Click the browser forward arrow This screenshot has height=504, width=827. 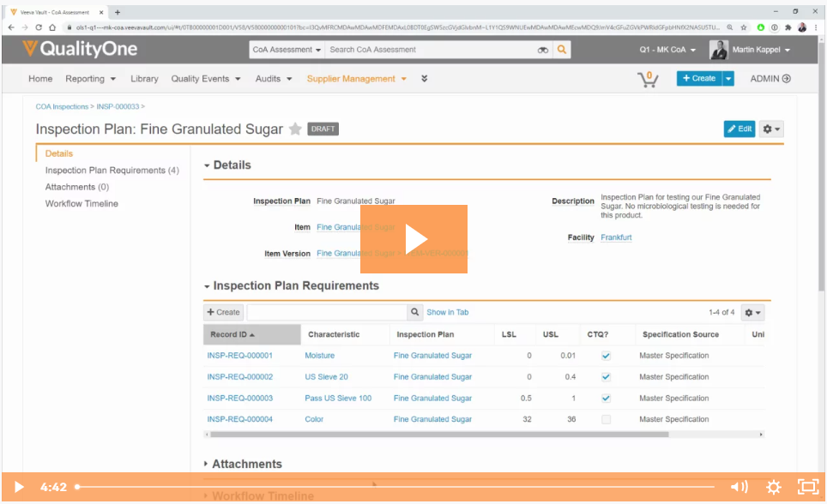tap(25, 27)
